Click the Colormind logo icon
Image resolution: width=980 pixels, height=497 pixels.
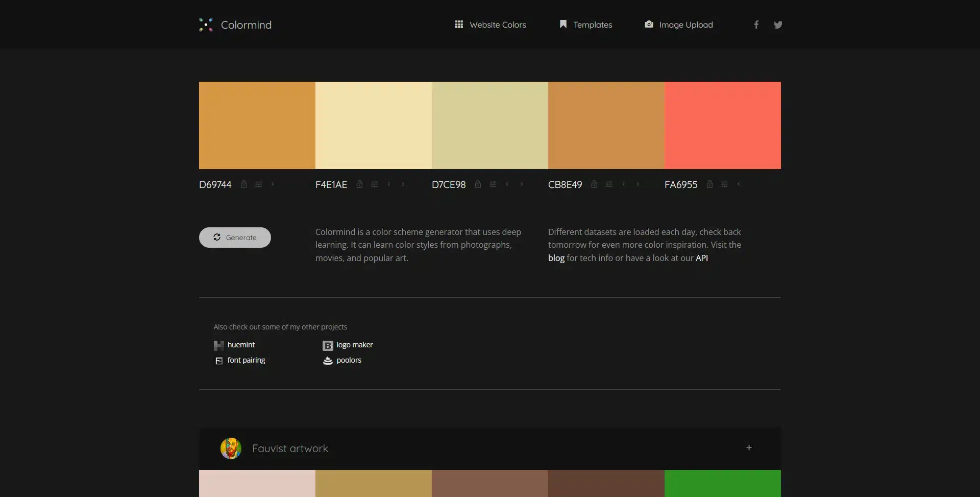[x=206, y=25]
